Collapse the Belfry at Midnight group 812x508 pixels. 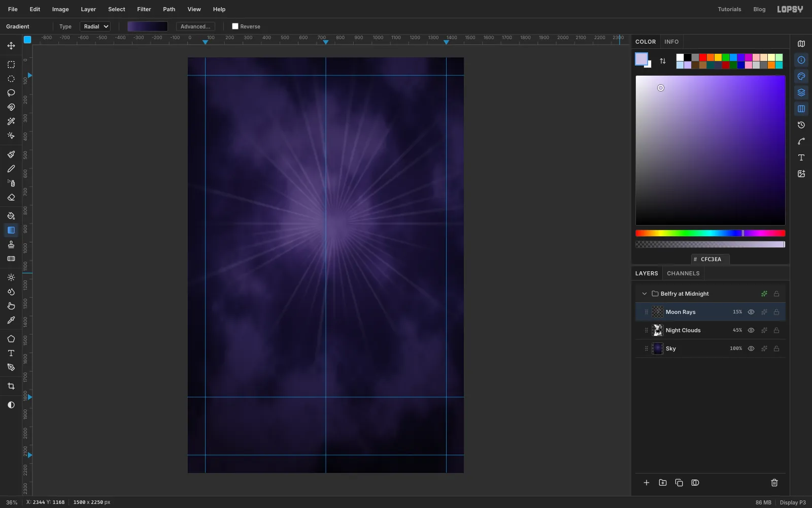click(645, 294)
